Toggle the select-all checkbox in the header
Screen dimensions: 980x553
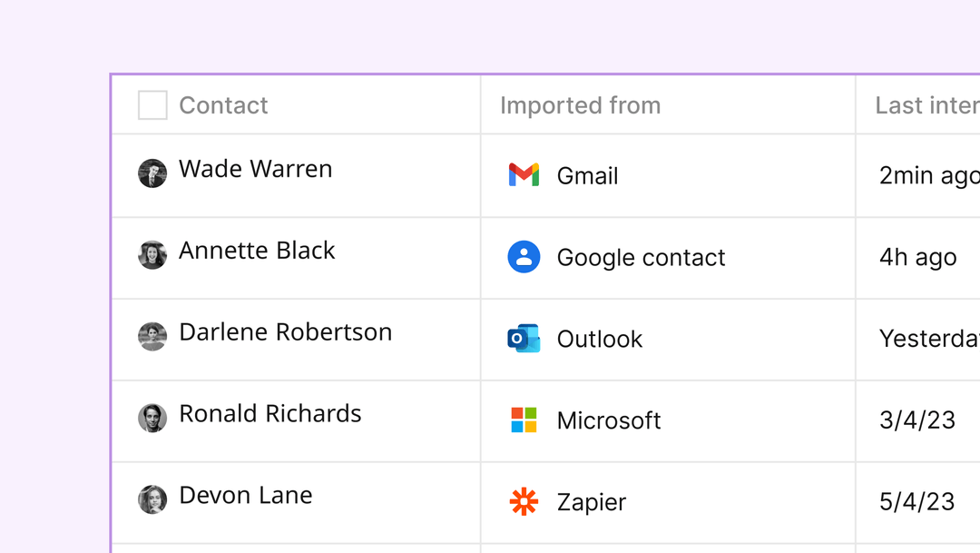click(152, 104)
